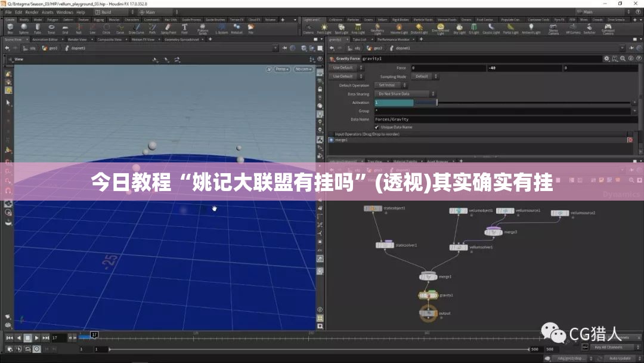Add a VR Camera from the shelf
This screenshot has height=363, width=644.
click(x=573, y=29)
